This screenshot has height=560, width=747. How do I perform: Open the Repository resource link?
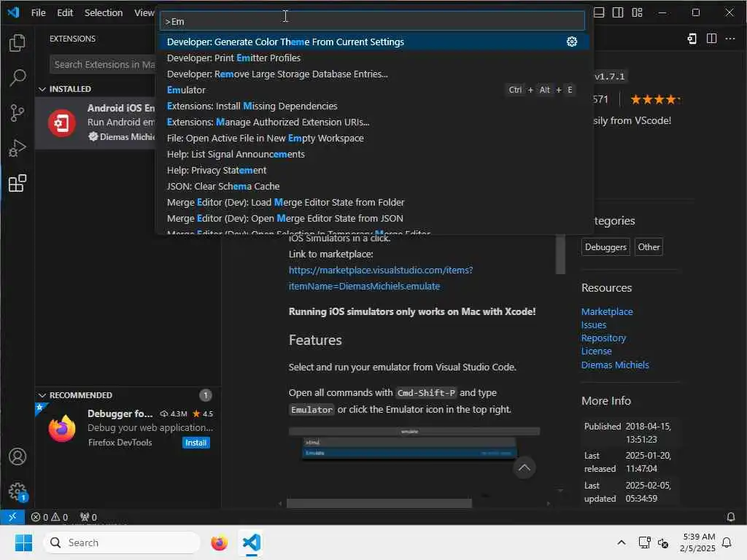pyautogui.click(x=603, y=338)
